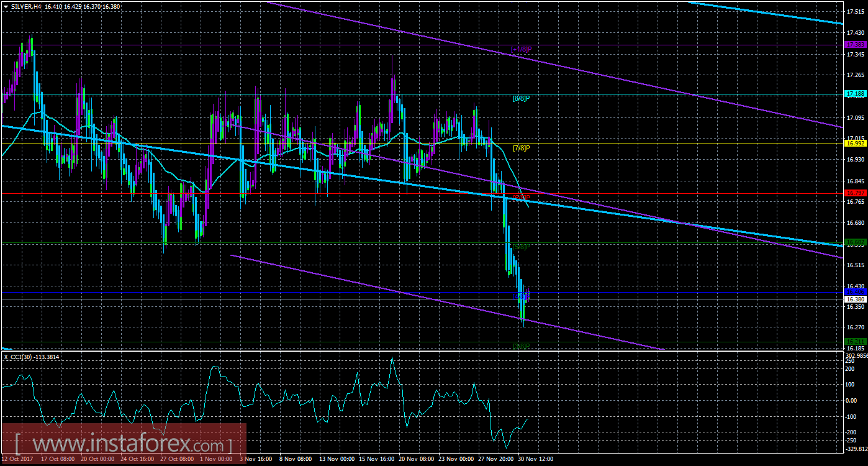Click the 20 Nov 08:00 time label
The width and height of the screenshot is (868, 466).
[416, 459]
